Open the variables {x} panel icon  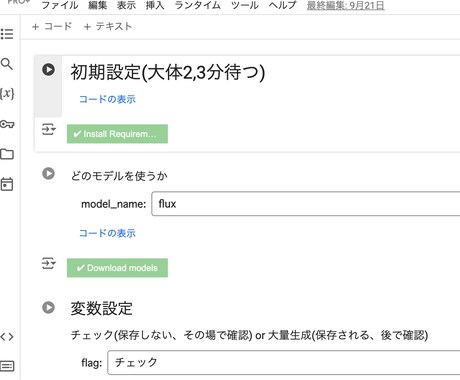coord(7,94)
